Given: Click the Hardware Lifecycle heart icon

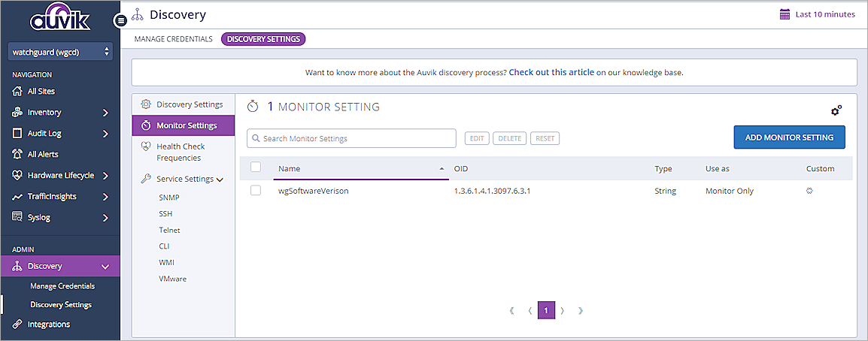Looking at the screenshot, I should [17, 175].
